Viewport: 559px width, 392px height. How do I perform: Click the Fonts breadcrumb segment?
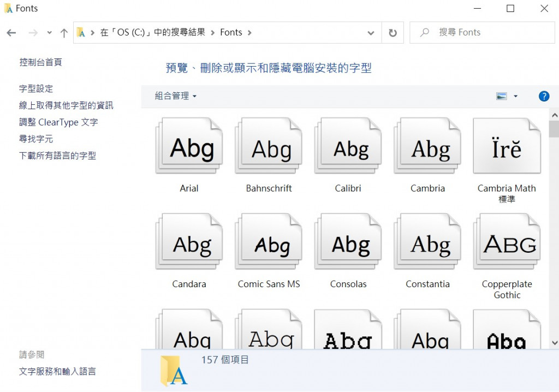click(231, 32)
